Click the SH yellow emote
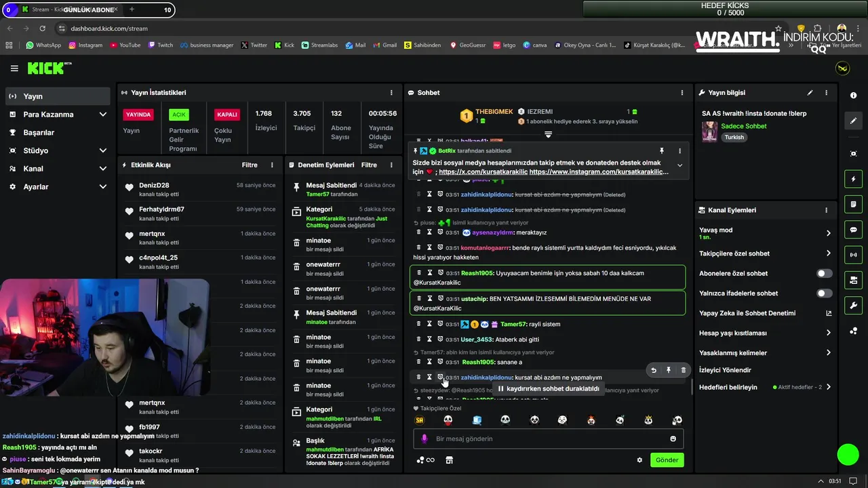The height and width of the screenshot is (488, 868). 420,420
